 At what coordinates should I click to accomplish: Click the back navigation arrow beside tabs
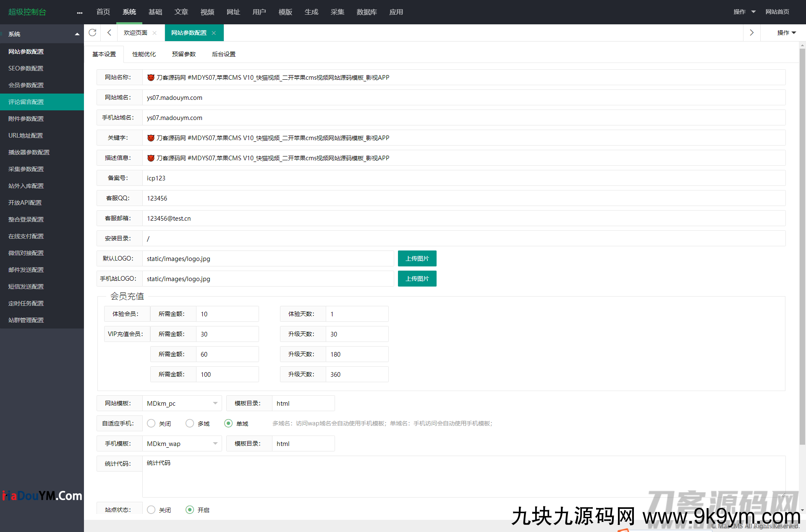click(109, 32)
